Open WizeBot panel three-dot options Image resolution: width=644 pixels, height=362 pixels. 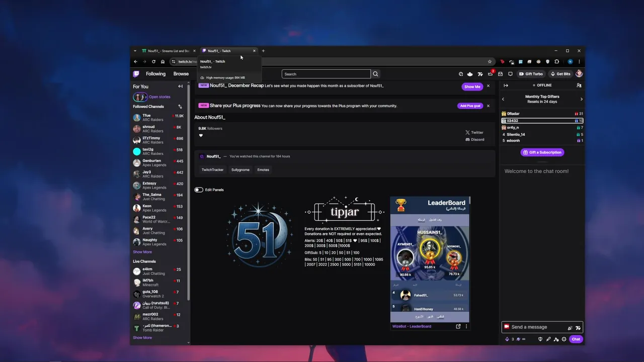click(x=466, y=326)
